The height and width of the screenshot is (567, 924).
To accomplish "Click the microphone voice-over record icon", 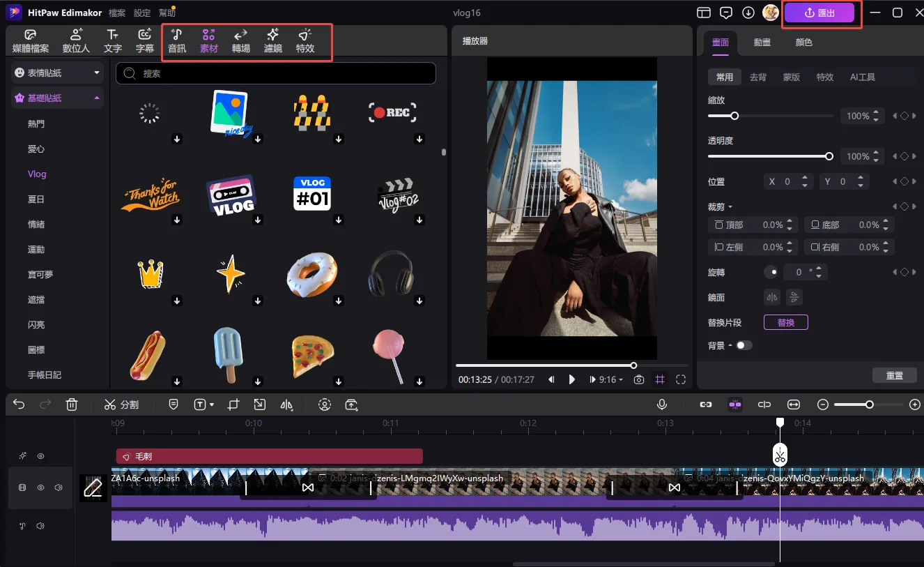I will coord(661,405).
